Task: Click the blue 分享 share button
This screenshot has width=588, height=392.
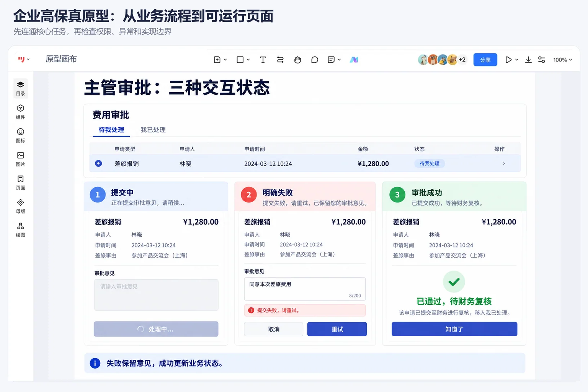Action: coord(485,60)
